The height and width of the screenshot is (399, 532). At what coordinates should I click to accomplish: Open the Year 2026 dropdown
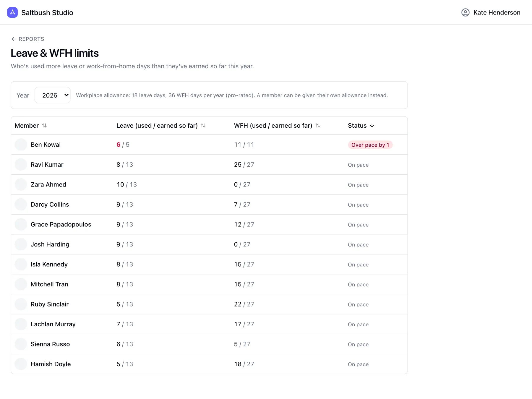point(52,95)
